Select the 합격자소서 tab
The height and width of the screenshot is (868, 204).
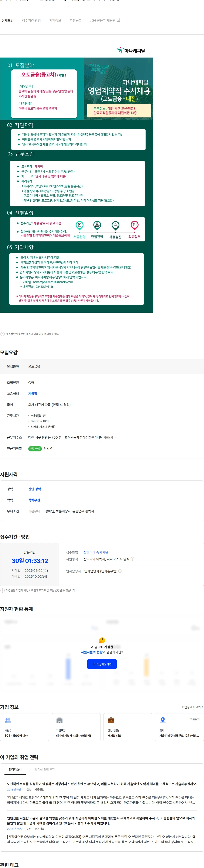point(15,769)
